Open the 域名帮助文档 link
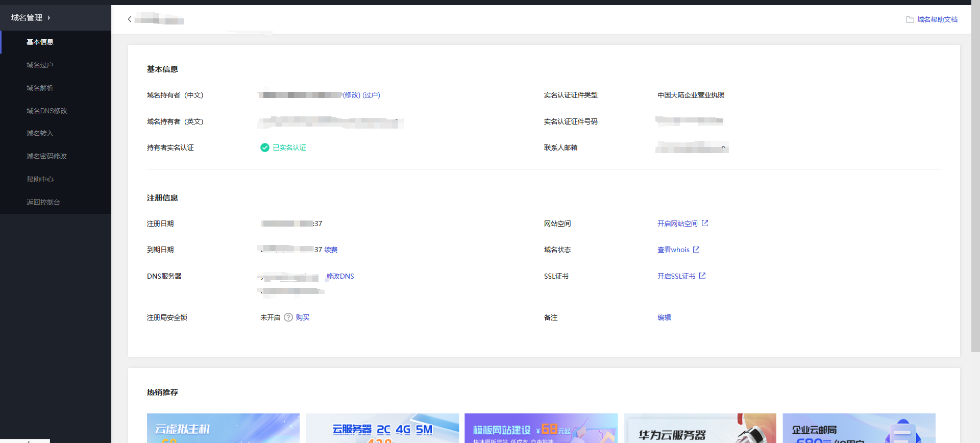The height and width of the screenshot is (443, 980). coord(937,19)
